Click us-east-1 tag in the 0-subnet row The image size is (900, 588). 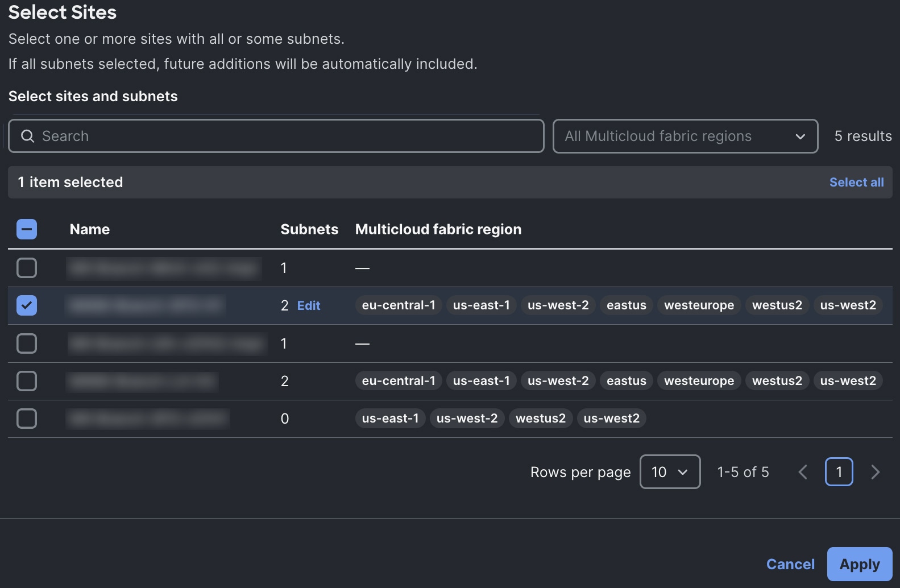coord(391,419)
